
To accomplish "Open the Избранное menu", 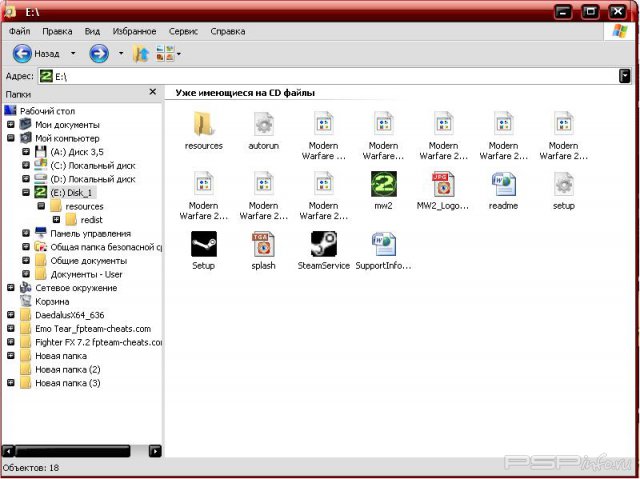I will (x=133, y=31).
